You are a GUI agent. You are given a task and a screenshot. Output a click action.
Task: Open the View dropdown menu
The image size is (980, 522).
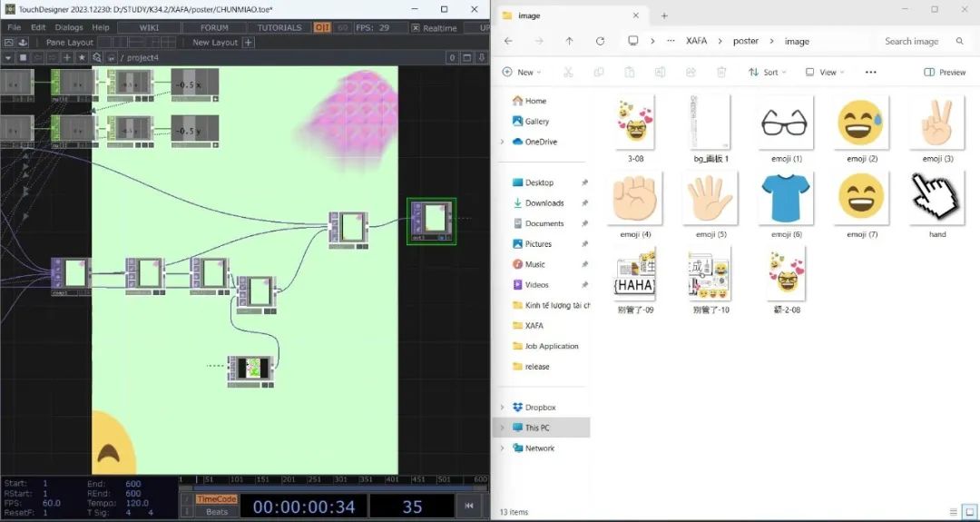(825, 73)
